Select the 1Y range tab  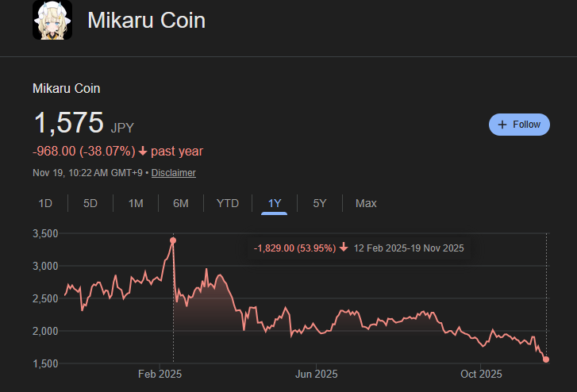pos(275,203)
